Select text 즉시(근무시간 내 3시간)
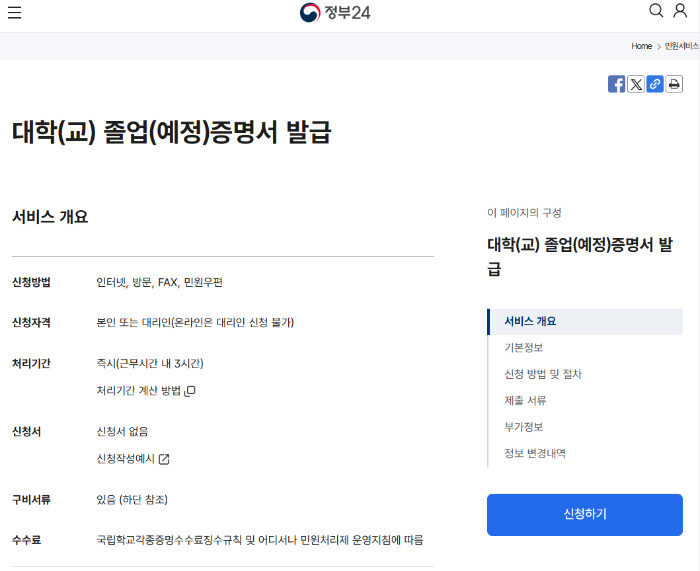The width and height of the screenshot is (700, 571). coord(150,363)
